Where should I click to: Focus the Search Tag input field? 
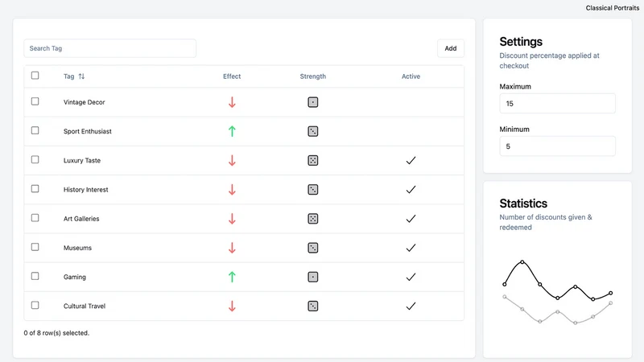[110, 48]
